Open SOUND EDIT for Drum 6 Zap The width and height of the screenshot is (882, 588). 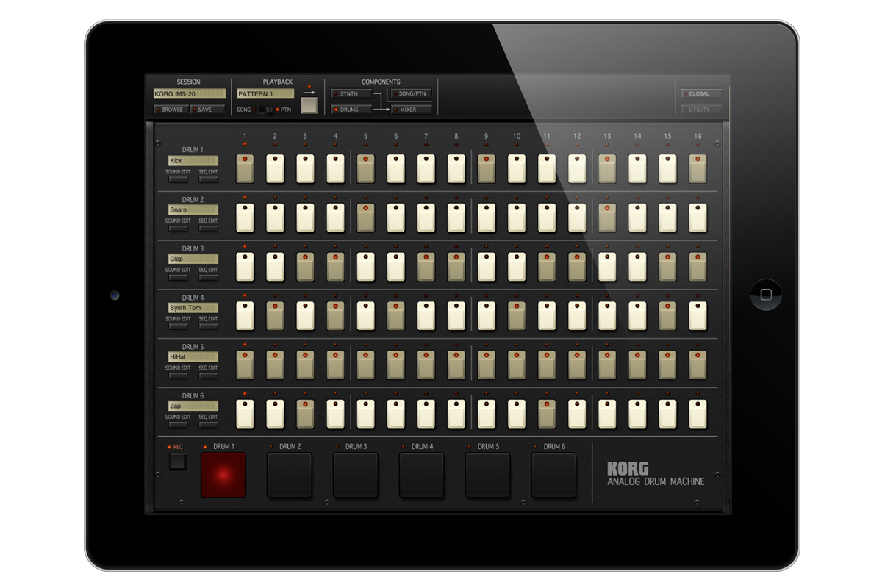point(178,424)
